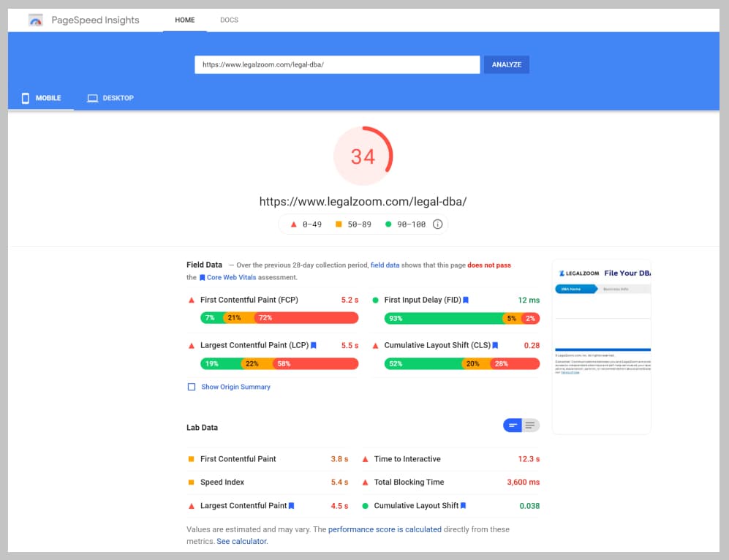Image resolution: width=729 pixels, height=560 pixels.
Task: Click the Field Data heading
Action: click(x=204, y=265)
